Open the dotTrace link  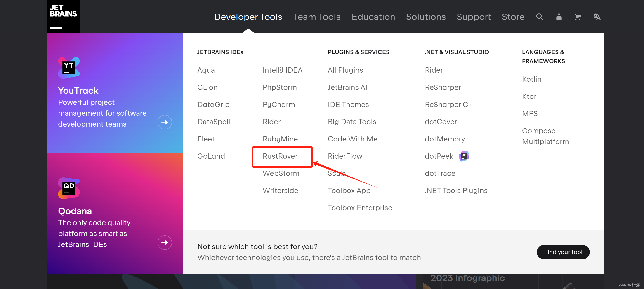pyautogui.click(x=440, y=173)
